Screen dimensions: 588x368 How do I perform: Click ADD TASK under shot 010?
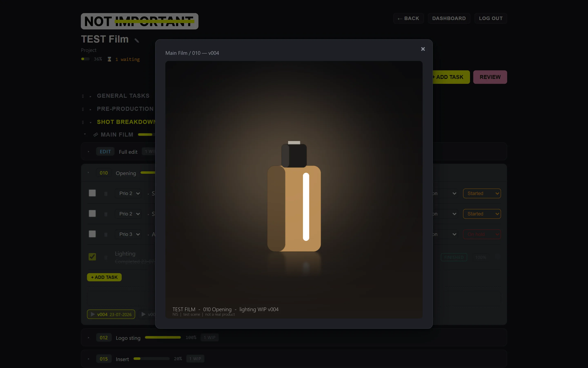tap(104, 277)
